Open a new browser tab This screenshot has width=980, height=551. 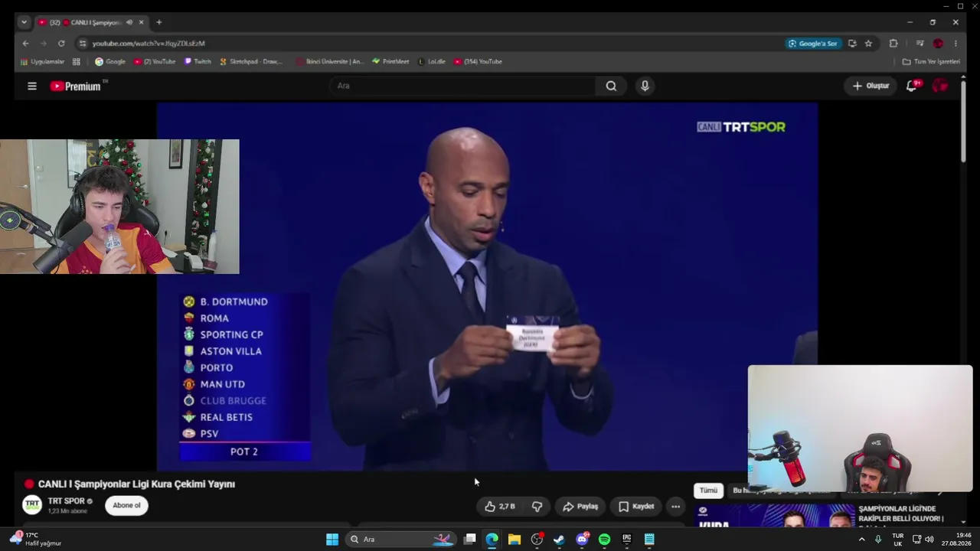tap(158, 22)
